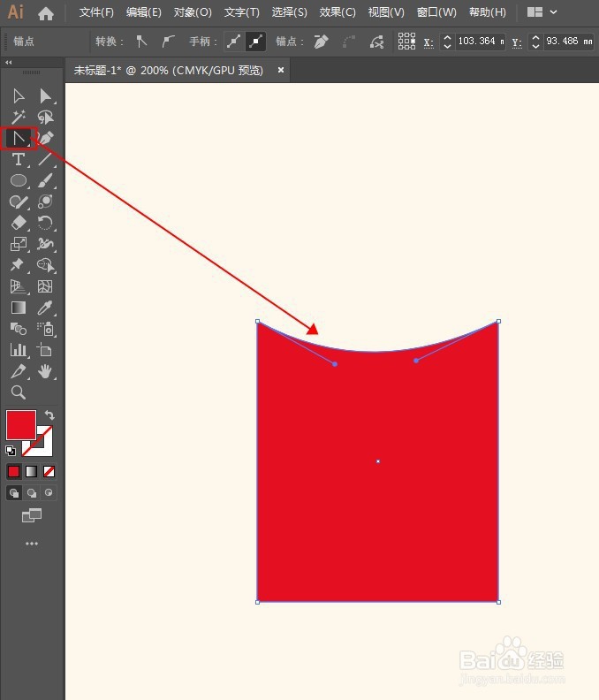Select the Zoom magnifier tool
The width and height of the screenshot is (599, 700).
click(x=19, y=392)
